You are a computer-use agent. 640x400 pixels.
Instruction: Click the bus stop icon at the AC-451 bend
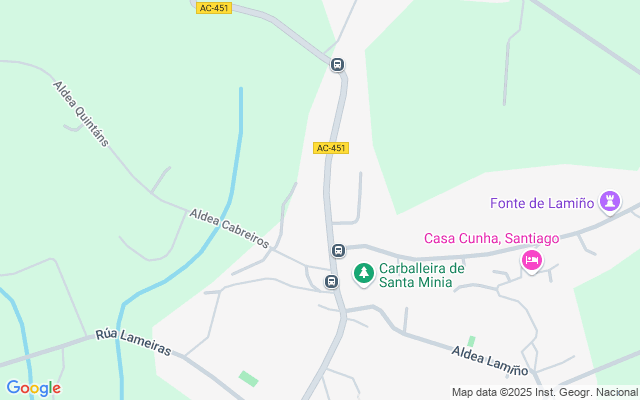(x=337, y=64)
